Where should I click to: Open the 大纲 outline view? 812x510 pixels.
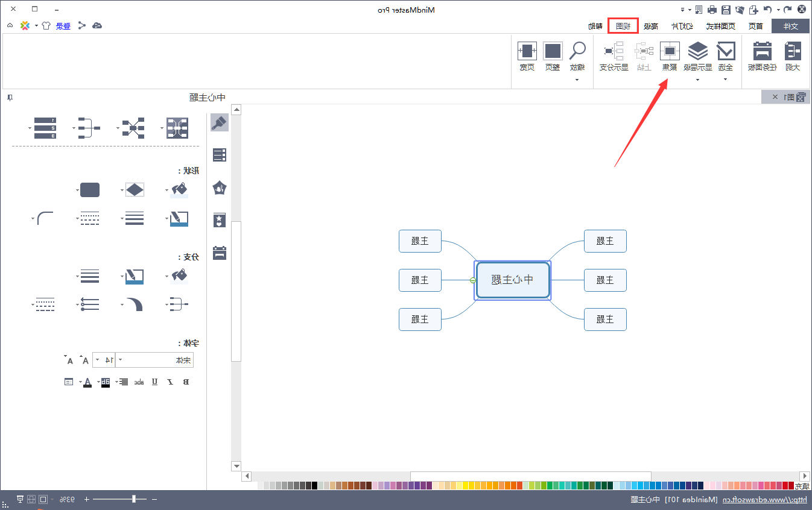(792, 57)
